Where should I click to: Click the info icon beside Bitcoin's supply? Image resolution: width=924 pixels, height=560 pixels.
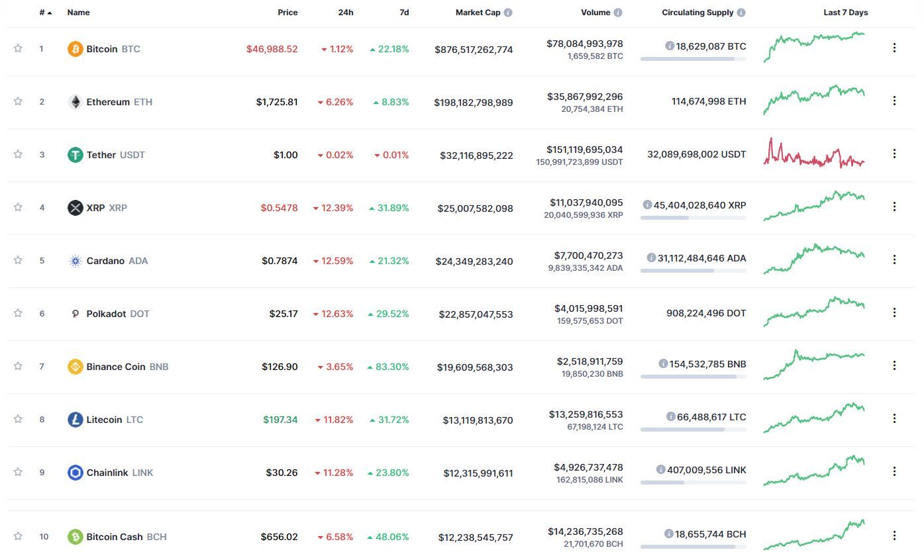coord(670,46)
